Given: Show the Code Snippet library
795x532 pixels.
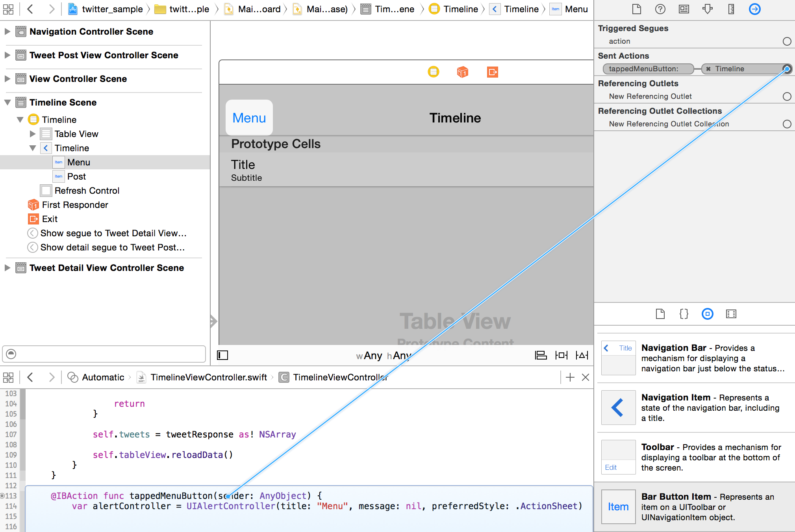Looking at the screenshot, I should coord(684,314).
